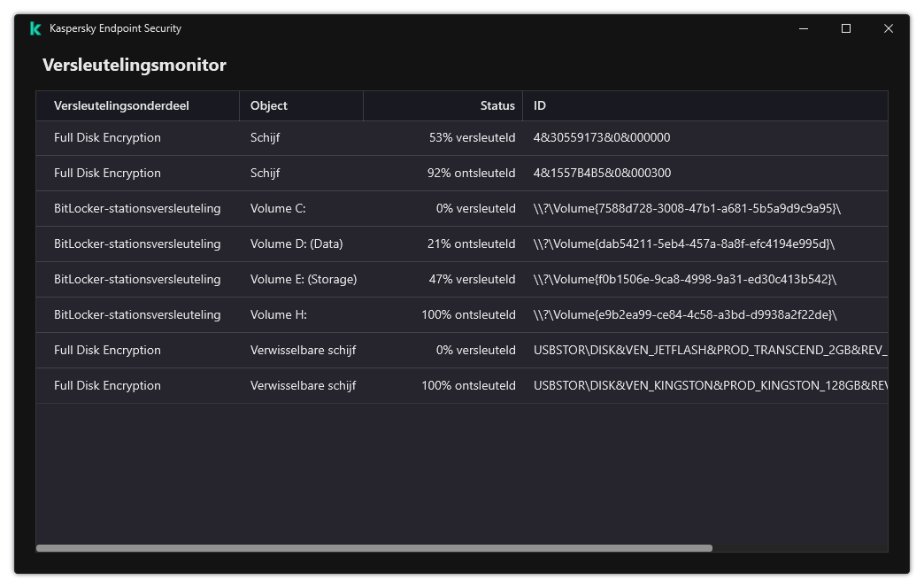Sort by the ID column header
This screenshot has height=588, width=924.
click(x=538, y=105)
